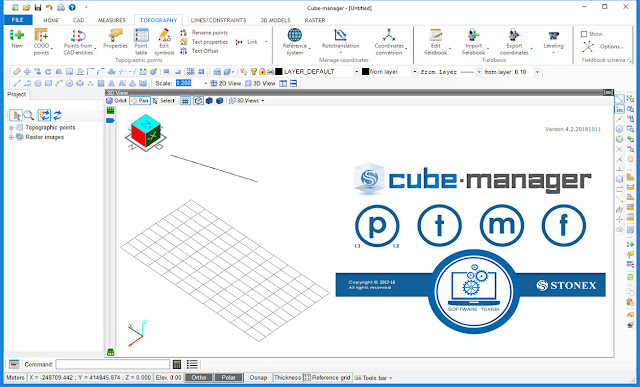Open the line type 'from layer' dropdown
The width and height of the screenshot is (640, 387).
click(x=479, y=72)
